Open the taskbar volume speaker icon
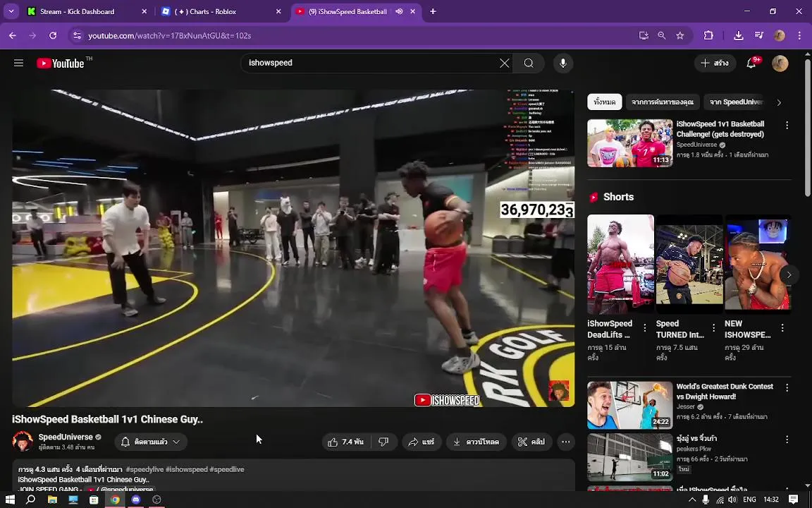This screenshot has height=508, width=812. (x=732, y=500)
